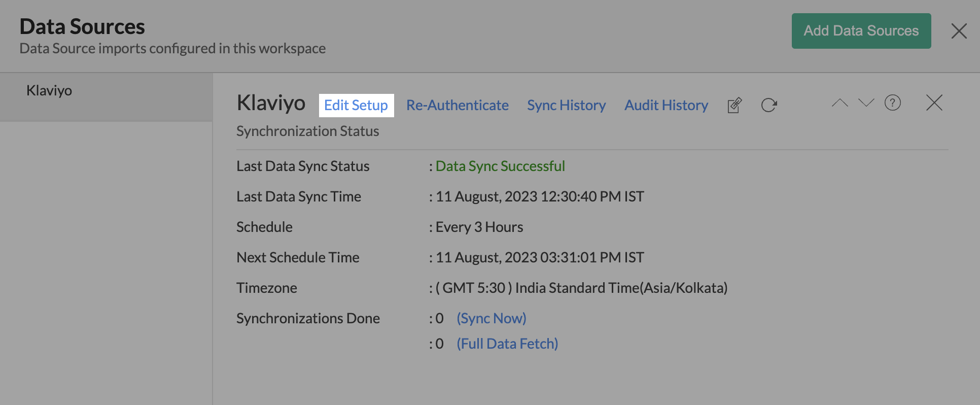
Task: Start a Full Data Fetch
Action: pyautogui.click(x=507, y=344)
